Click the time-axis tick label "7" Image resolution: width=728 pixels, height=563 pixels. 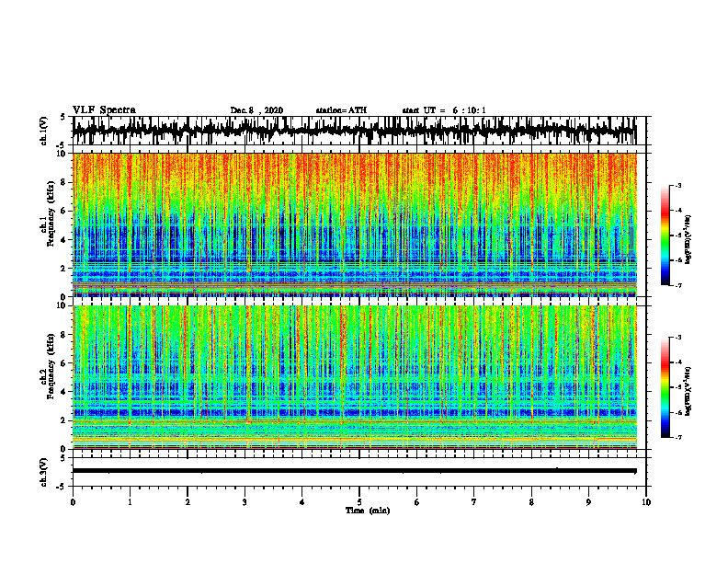pyautogui.click(x=474, y=502)
